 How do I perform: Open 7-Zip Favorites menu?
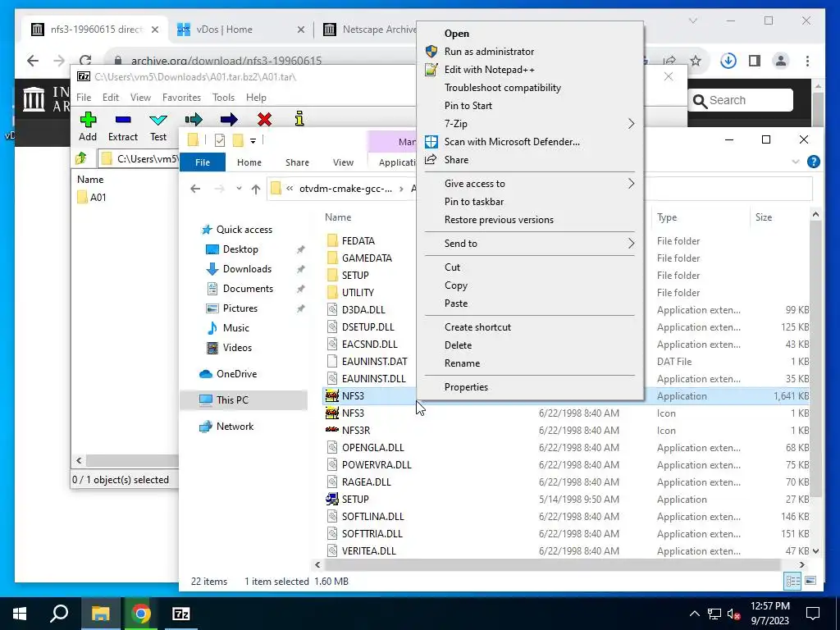(181, 98)
